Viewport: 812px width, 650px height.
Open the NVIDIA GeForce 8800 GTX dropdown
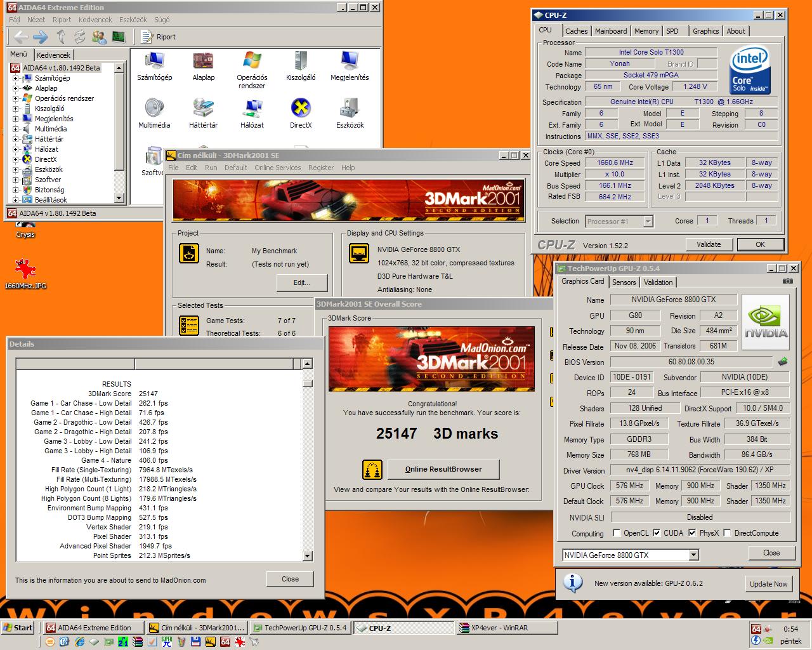pyautogui.click(x=631, y=555)
